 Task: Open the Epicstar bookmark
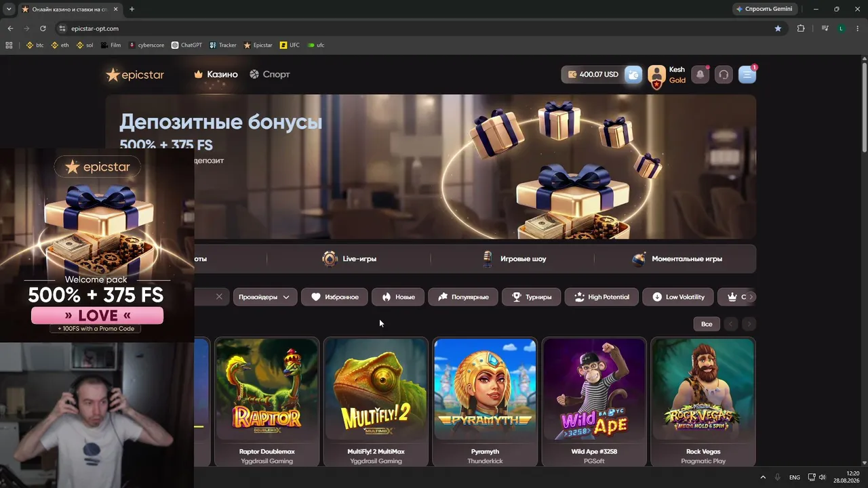[258, 45]
